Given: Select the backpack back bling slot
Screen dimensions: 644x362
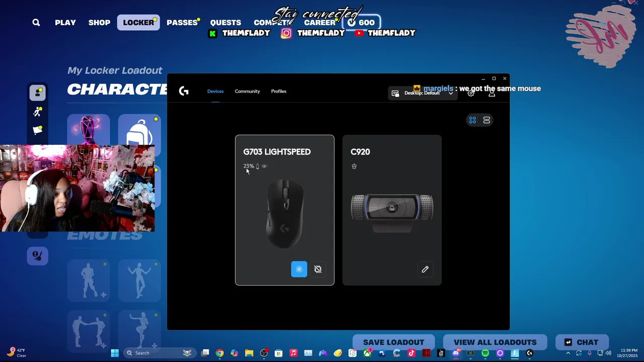Looking at the screenshot, I should 139,130.
